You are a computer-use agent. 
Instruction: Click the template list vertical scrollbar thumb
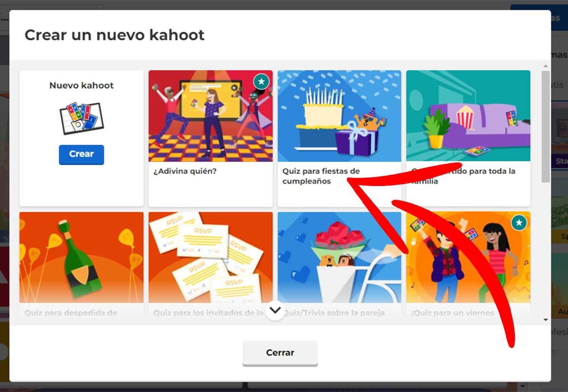pyautogui.click(x=545, y=125)
